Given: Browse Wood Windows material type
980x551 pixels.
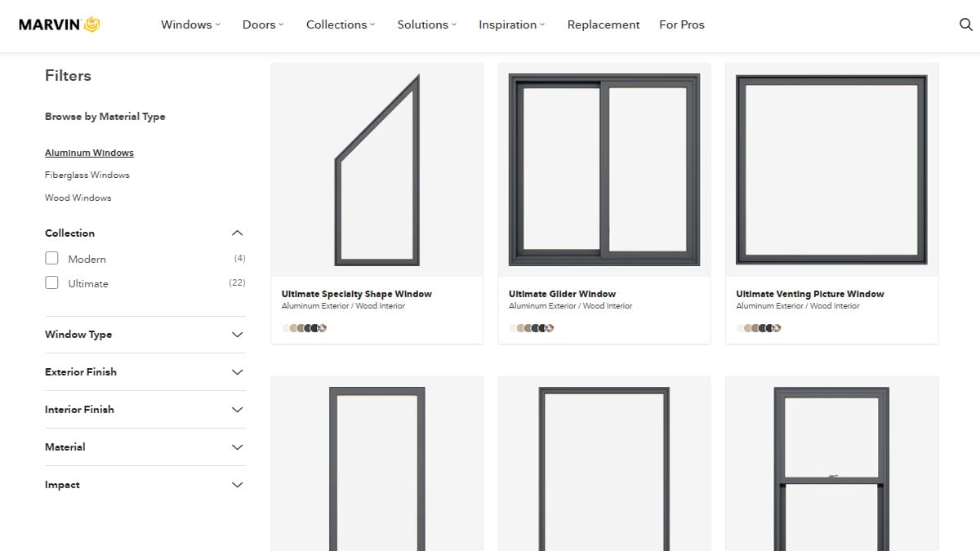Looking at the screenshot, I should pos(78,198).
